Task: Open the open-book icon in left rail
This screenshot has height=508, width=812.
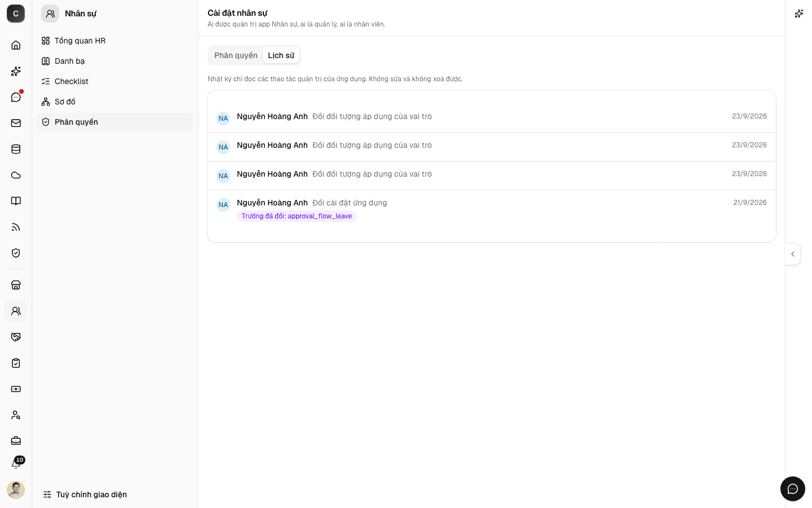Action: pos(16,201)
